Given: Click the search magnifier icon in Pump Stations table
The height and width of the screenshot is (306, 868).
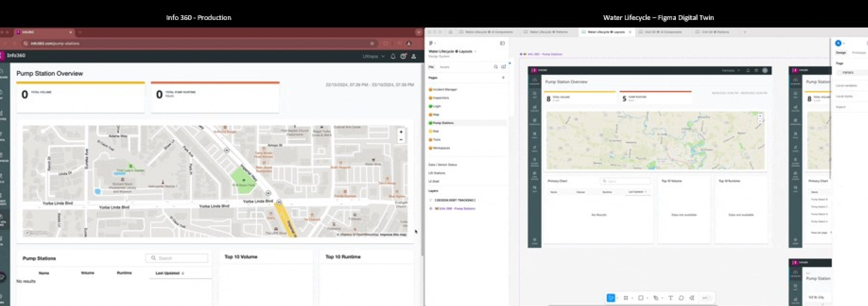Looking at the screenshot, I should coord(153,258).
